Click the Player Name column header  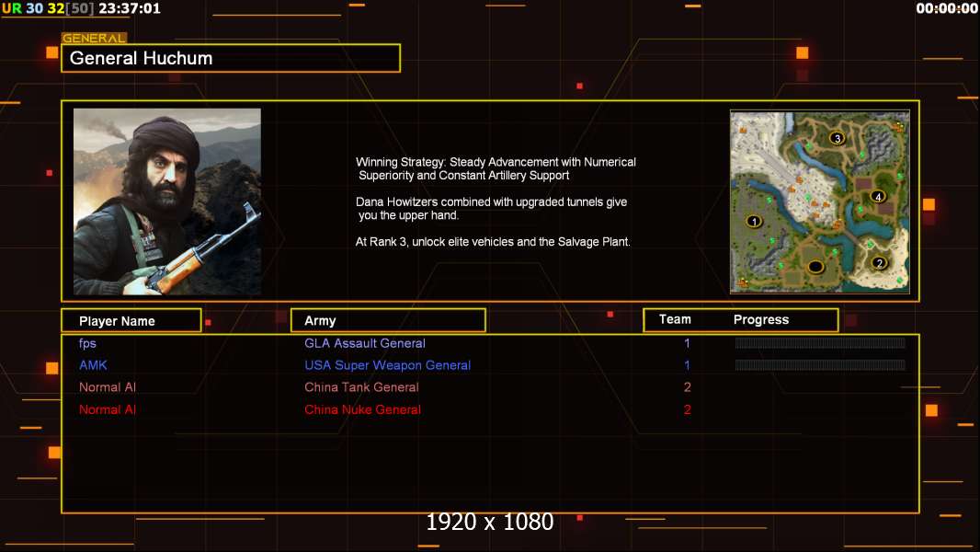coord(131,320)
